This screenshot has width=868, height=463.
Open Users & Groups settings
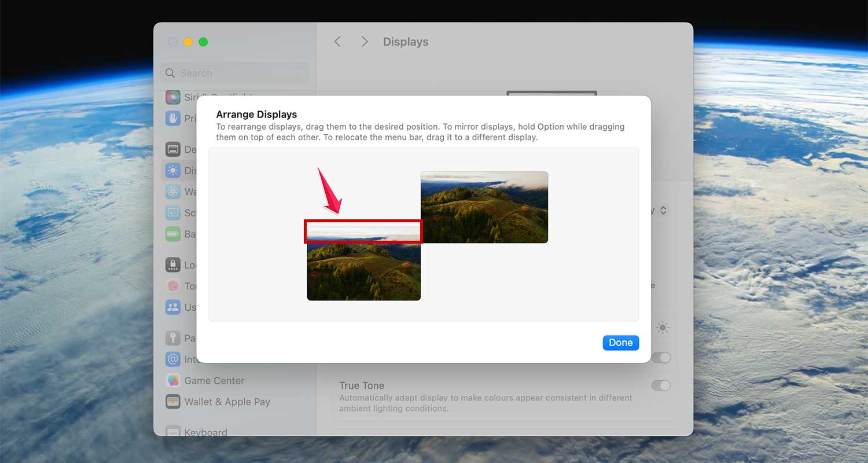(173, 307)
